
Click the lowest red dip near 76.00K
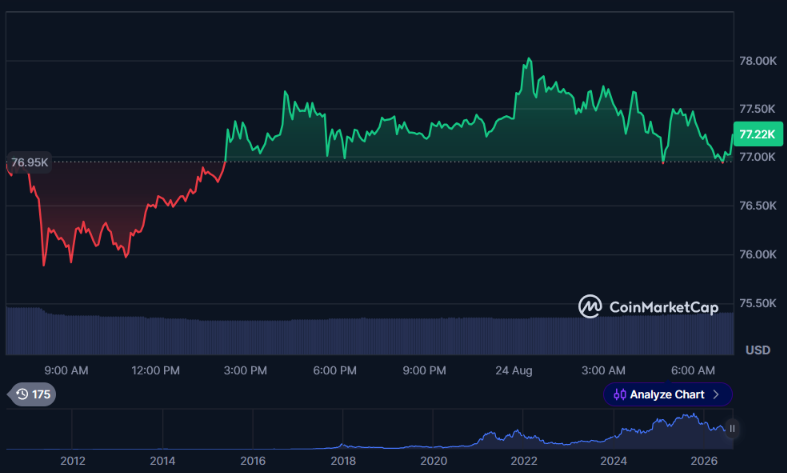(44, 265)
